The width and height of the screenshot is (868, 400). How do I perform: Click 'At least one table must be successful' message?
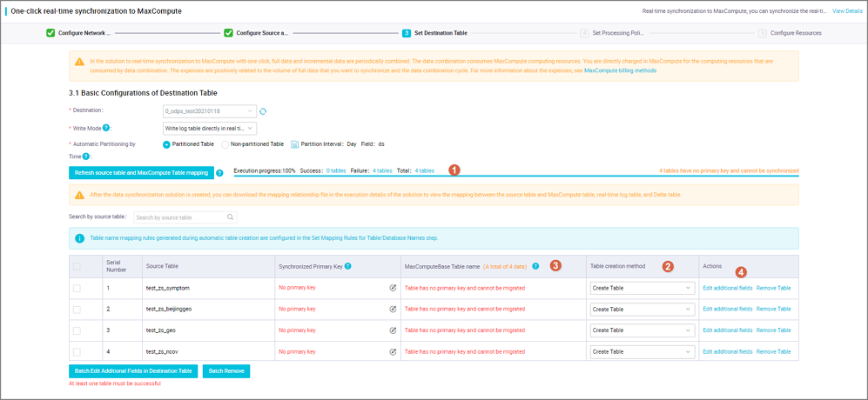tap(115, 383)
